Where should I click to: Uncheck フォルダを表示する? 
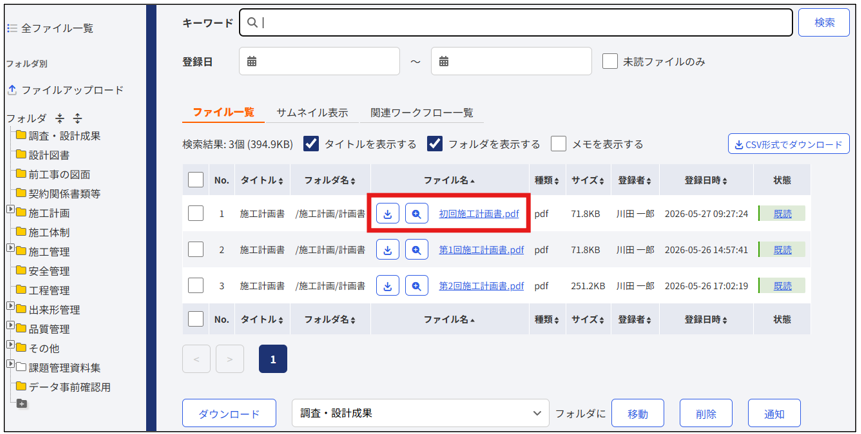click(435, 144)
